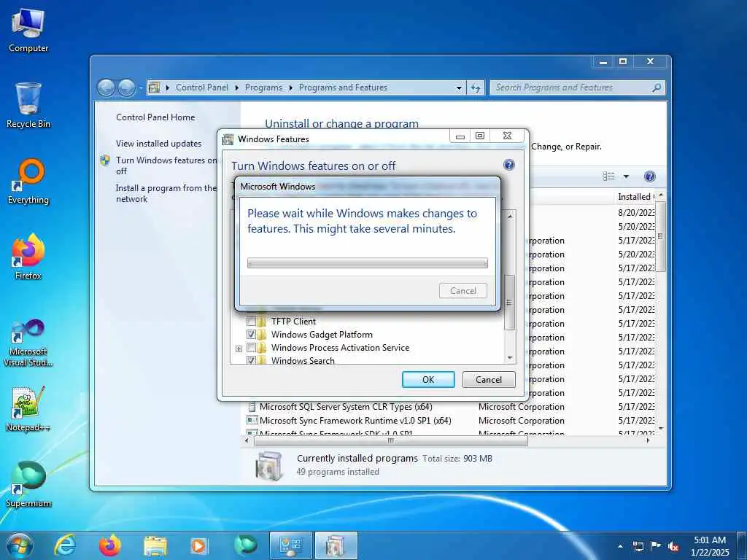The image size is (747, 560).
Task: Refresh the Programs and Features address bar
Action: point(476,87)
